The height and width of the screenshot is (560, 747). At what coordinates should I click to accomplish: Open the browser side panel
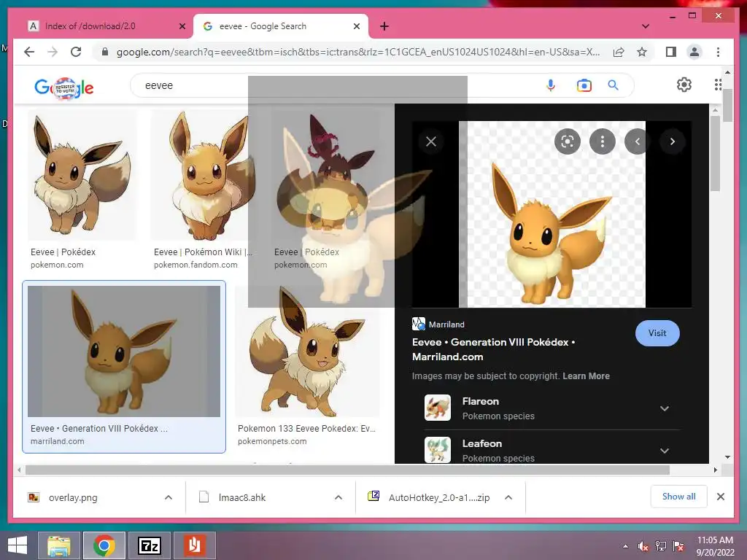click(x=671, y=52)
